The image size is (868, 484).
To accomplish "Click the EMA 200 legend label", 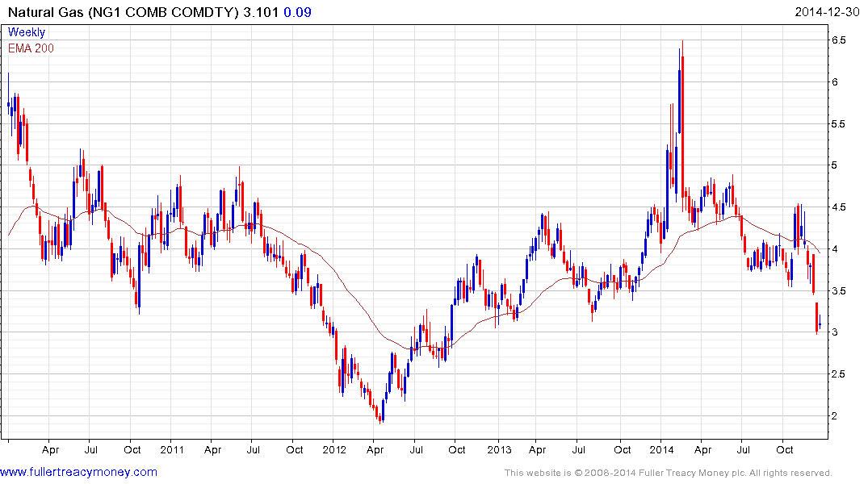I will (31, 48).
